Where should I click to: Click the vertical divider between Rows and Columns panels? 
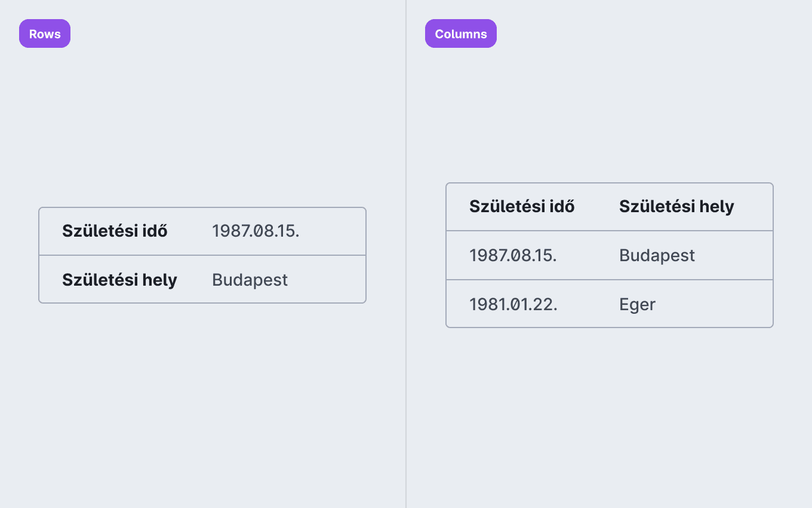[406, 254]
